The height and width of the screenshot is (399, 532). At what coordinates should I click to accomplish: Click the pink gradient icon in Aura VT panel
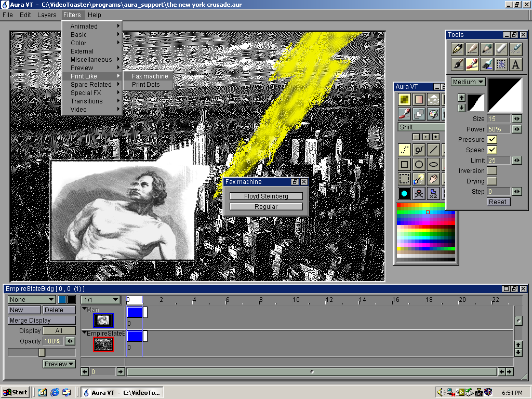(419, 99)
